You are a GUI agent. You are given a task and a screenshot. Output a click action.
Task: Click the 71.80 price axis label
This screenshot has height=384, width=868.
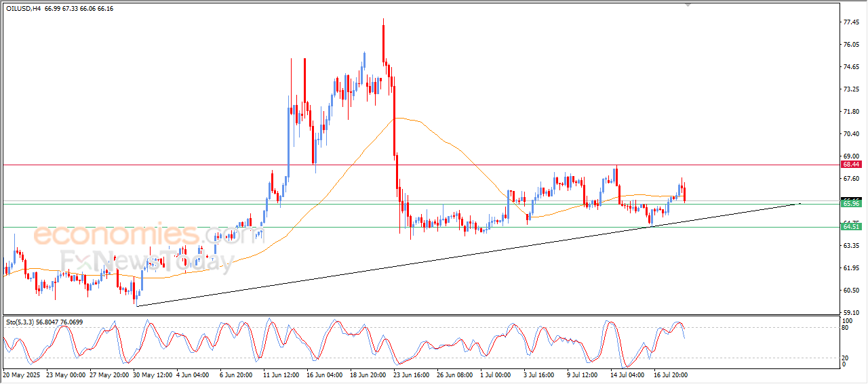click(x=851, y=112)
